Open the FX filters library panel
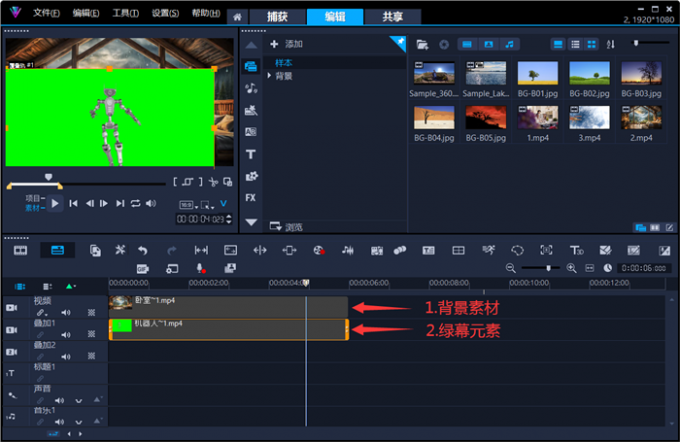This screenshot has width=680, height=442. tap(251, 198)
